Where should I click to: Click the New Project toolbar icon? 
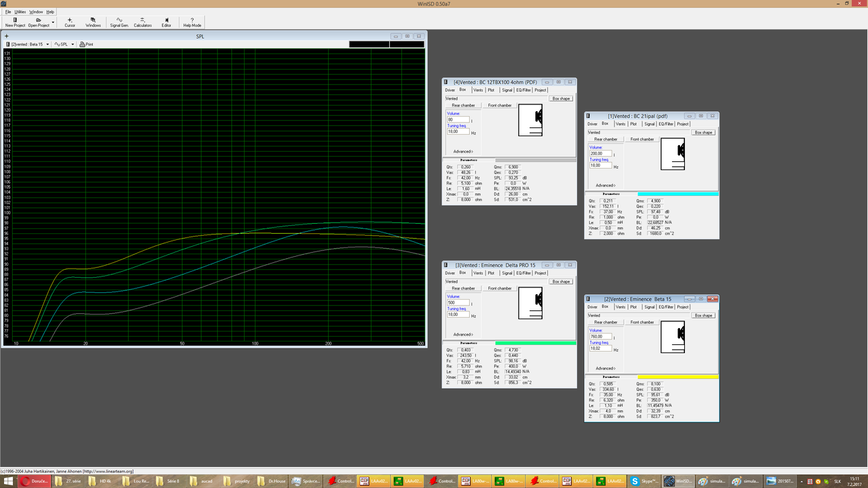tap(15, 22)
